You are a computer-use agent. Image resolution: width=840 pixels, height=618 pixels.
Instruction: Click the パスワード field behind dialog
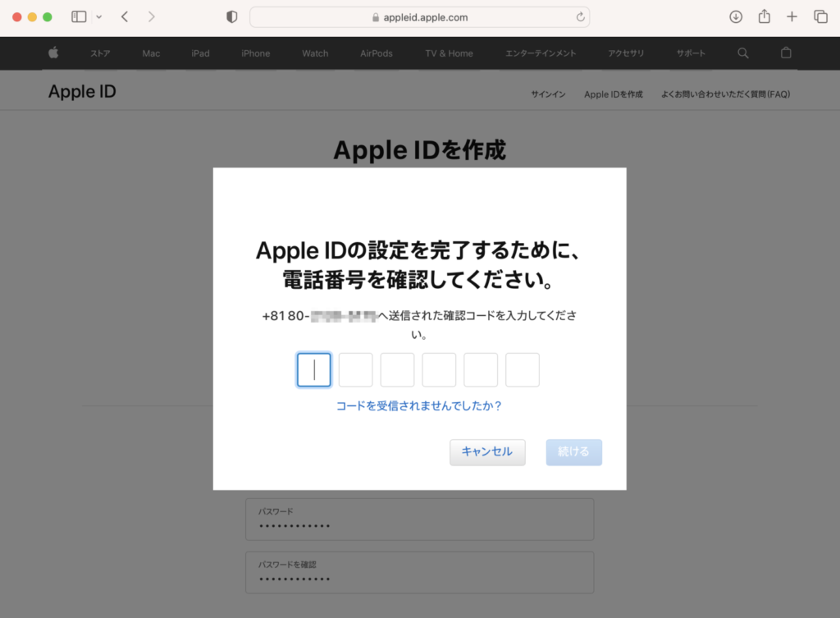[419, 520]
